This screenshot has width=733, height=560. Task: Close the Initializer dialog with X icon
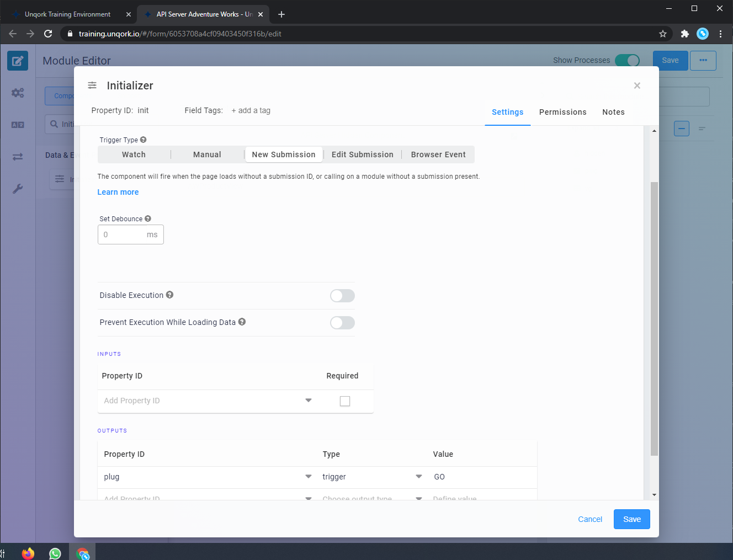637,86
